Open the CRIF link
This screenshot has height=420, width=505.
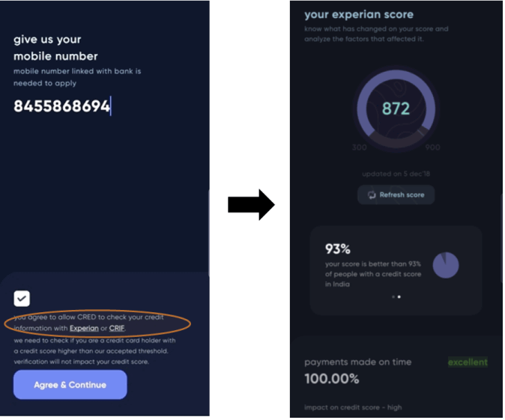pos(117,328)
